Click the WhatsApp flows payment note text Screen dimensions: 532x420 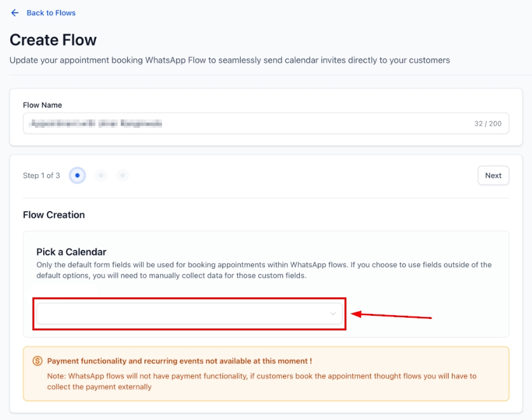tap(261, 381)
